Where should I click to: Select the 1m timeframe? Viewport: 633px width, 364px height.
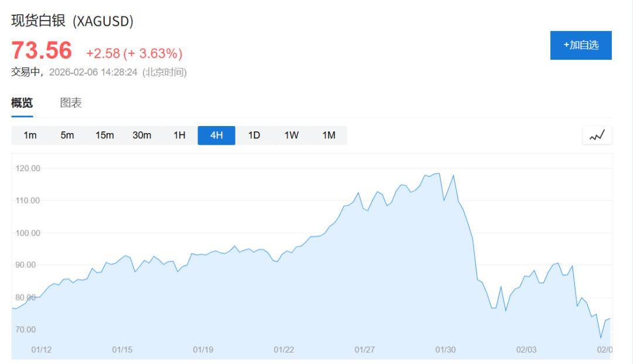click(30, 135)
